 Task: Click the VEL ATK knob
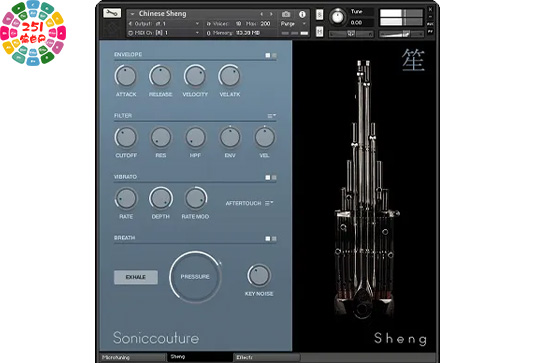230,76
